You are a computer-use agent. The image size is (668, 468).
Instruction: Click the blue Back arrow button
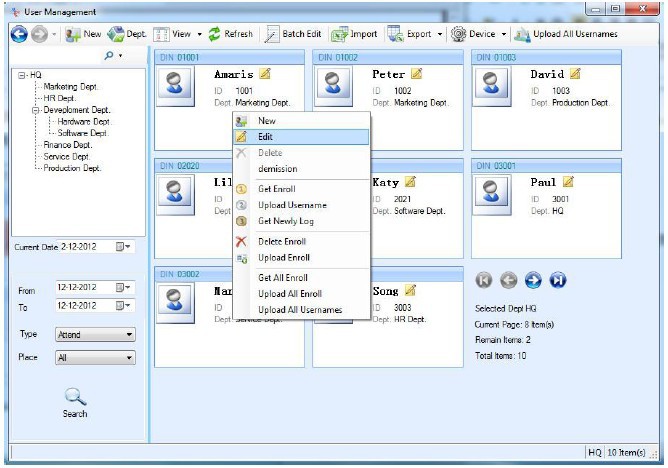coord(19,34)
